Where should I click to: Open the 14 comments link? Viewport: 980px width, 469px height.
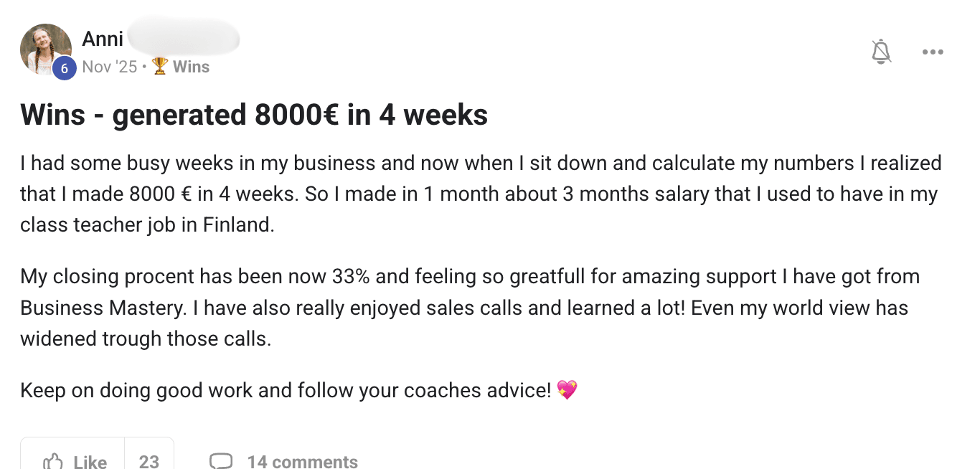302,461
